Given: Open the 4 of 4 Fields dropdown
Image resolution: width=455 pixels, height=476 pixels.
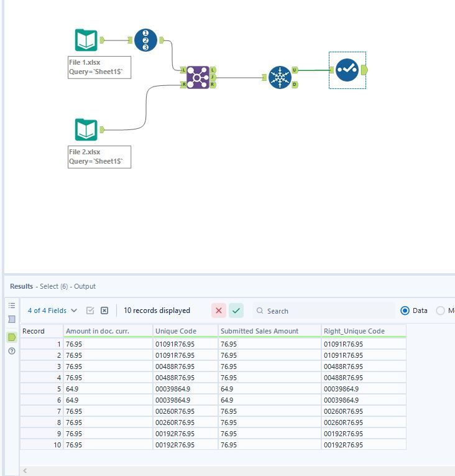Looking at the screenshot, I should tap(52, 310).
